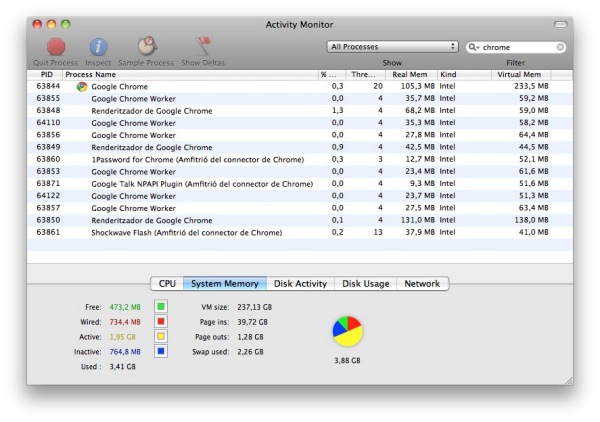The image size is (600, 422).
Task: Sort by the % CPU column header
Action: click(332, 75)
